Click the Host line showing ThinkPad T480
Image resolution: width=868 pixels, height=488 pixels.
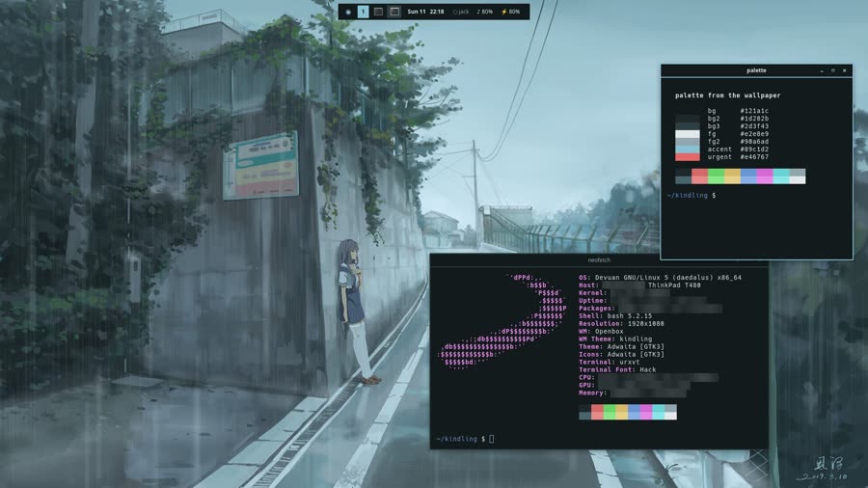pyautogui.click(x=639, y=285)
